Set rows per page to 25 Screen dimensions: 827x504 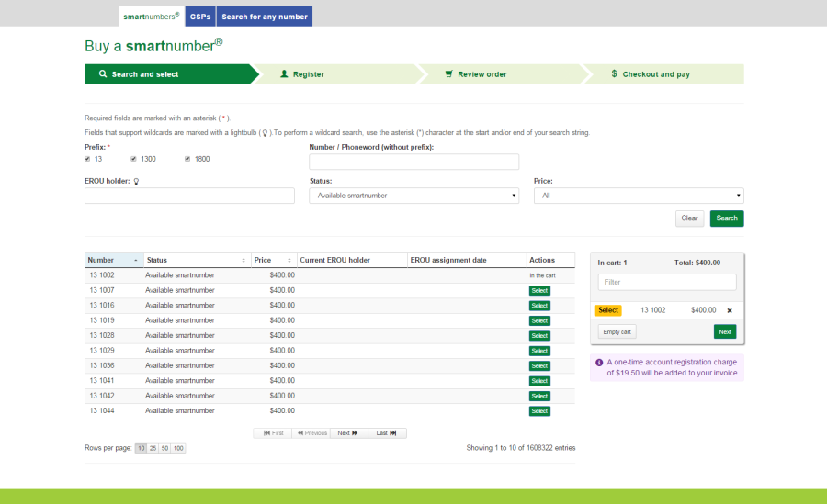click(x=153, y=448)
